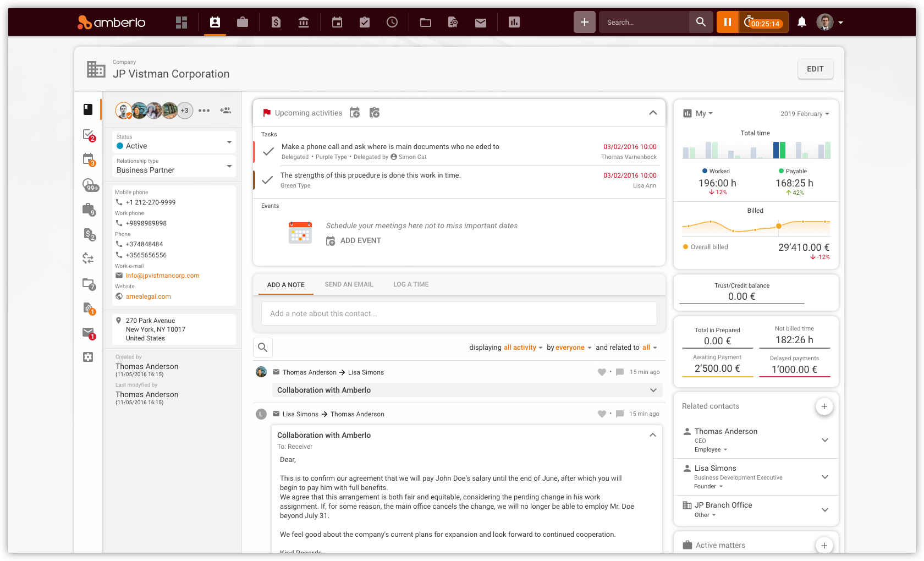Like the Lisa Simons to Thomas Anderson email

(602, 414)
